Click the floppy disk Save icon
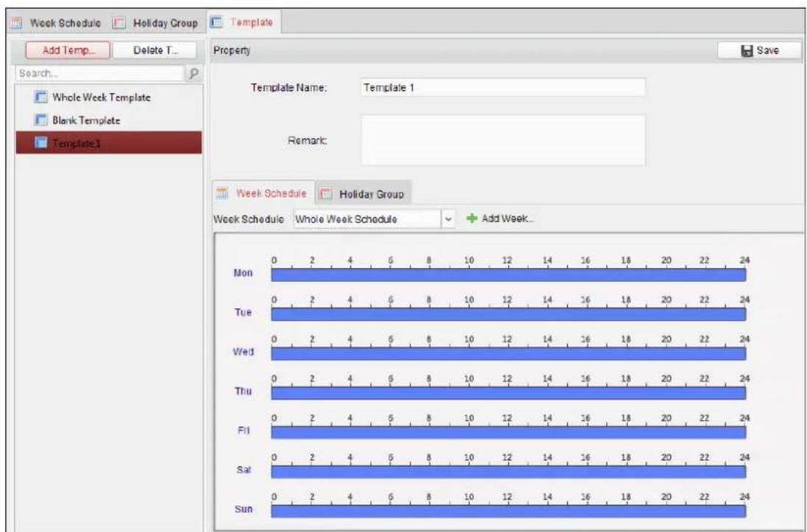The image size is (807, 532). coord(747,51)
